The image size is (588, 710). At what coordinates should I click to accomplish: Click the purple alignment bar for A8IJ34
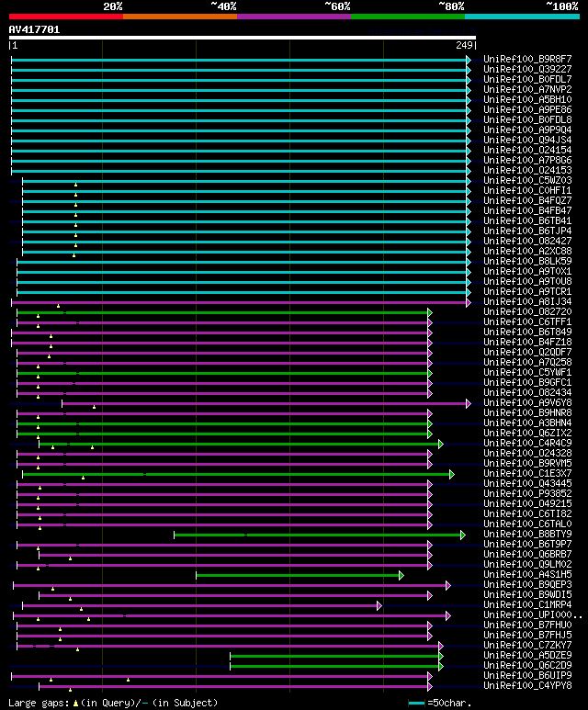(x=239, y=302)
